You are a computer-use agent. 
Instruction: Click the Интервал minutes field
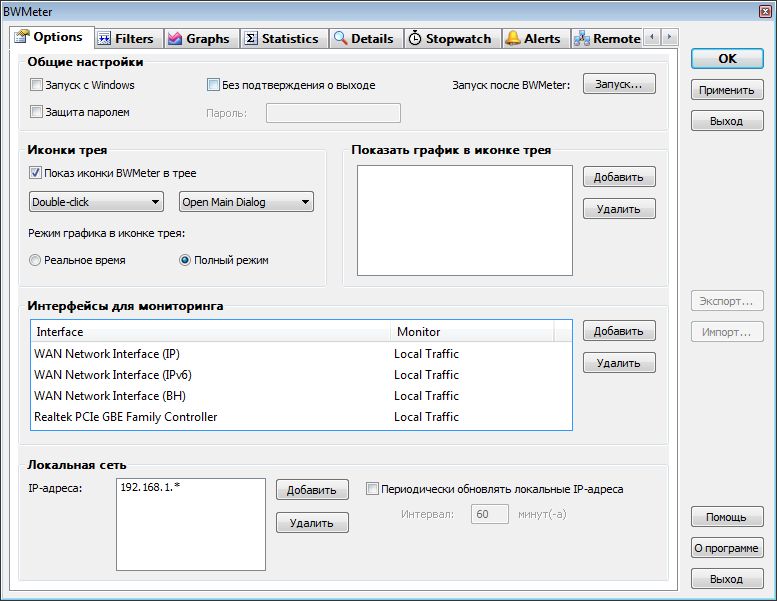[x=490, y=514]
